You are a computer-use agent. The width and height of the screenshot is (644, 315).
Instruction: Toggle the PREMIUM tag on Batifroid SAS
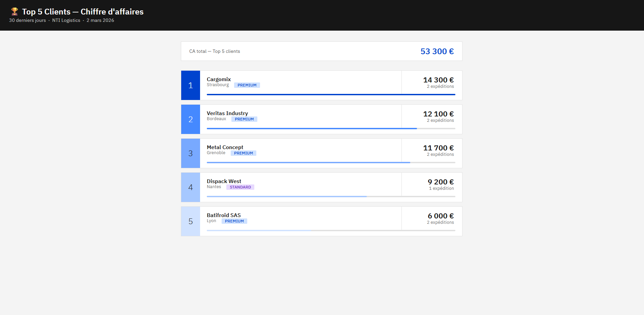pos(234,221)
